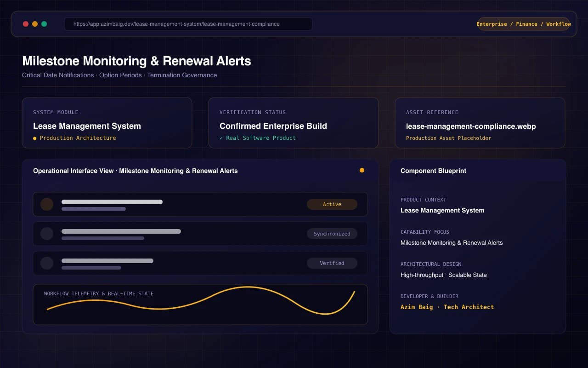
Task: Click the Azim Baig · Tech Architect link
Action: (x=447, y=307)
